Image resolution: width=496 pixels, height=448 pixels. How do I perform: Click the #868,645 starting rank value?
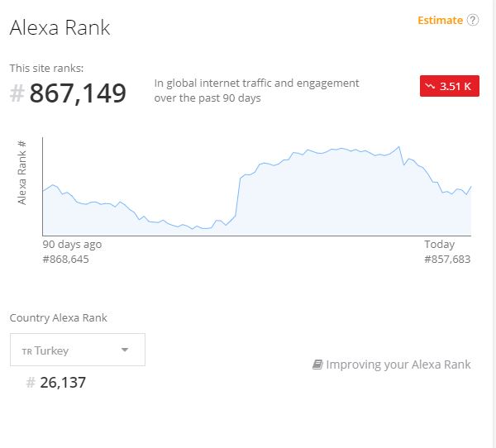[65, 260]
